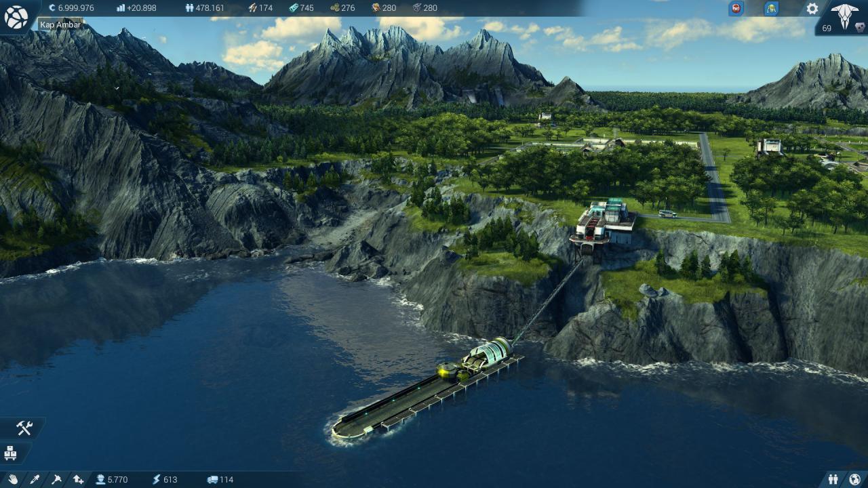
Task: Select the move hand tool
Action: 13,479
